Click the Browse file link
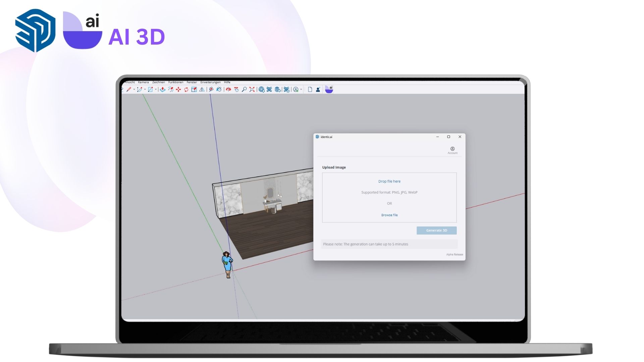The image size is (644, 362). coord(389,215)
